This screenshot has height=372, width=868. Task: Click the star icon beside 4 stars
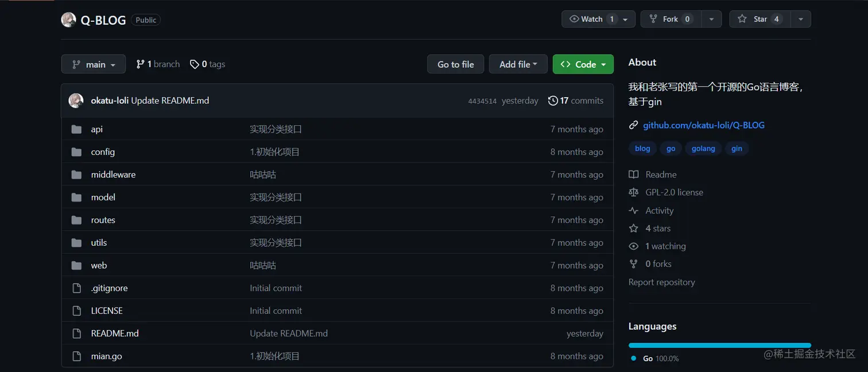pyautogui.click(x=634, y=228)
